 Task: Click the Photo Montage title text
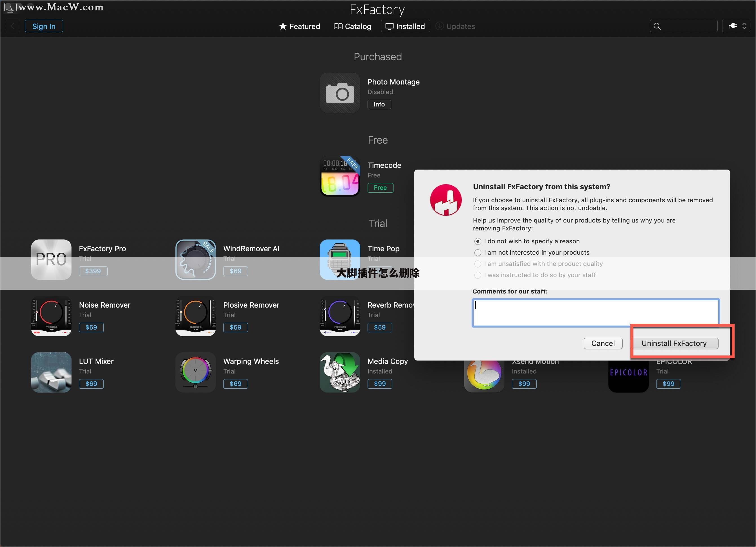pos(394,82)
